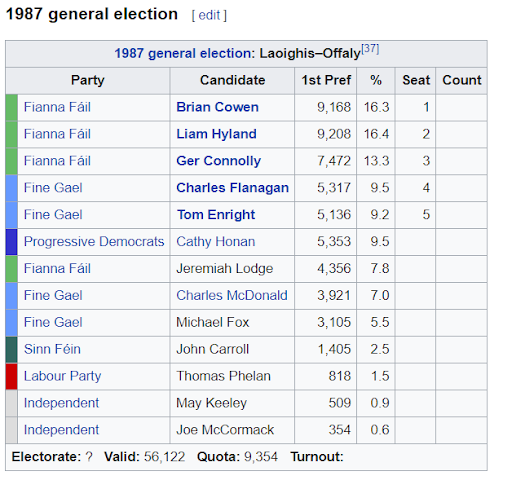512x489 pixels.
Task: Open Charles Flanagan's article
Action: pyautogui.click(x=232, y=188)
